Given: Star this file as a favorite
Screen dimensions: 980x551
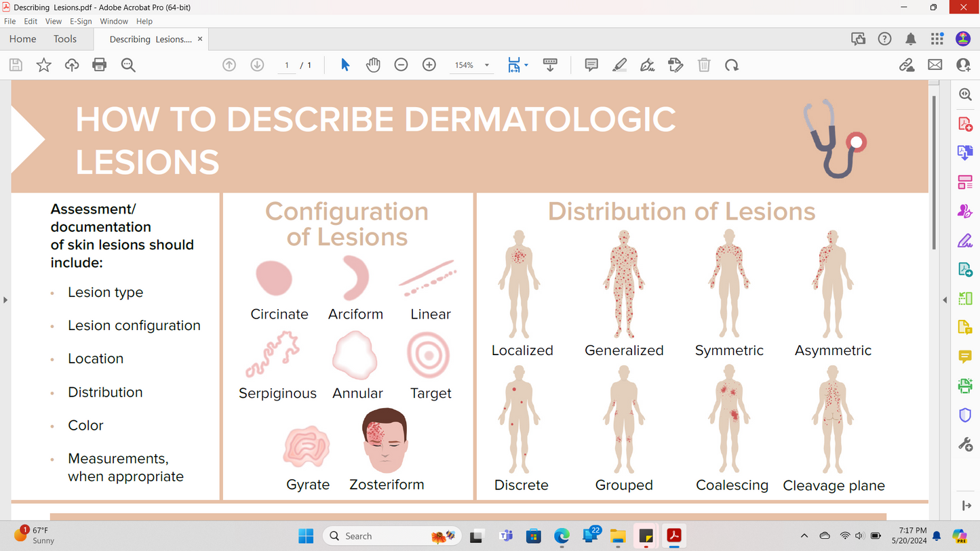Looking at the screenshot, I should (44, 65).
